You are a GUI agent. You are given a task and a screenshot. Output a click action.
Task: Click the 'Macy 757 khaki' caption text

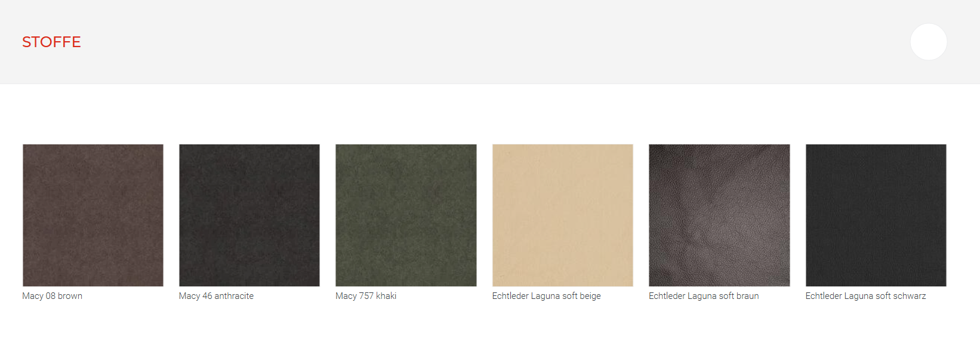366,296
